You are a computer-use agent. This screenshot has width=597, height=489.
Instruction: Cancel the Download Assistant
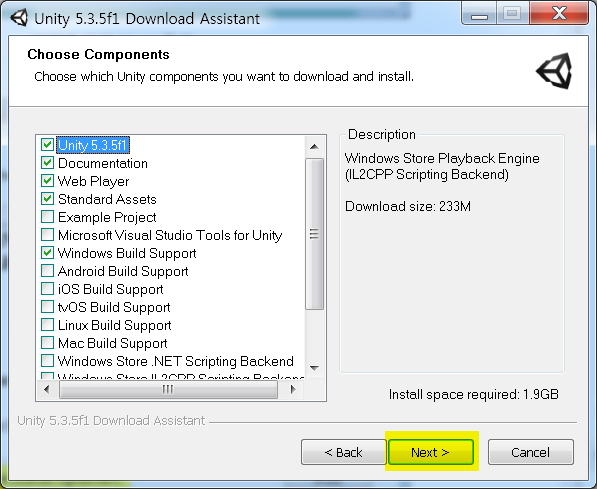point(531,452)
